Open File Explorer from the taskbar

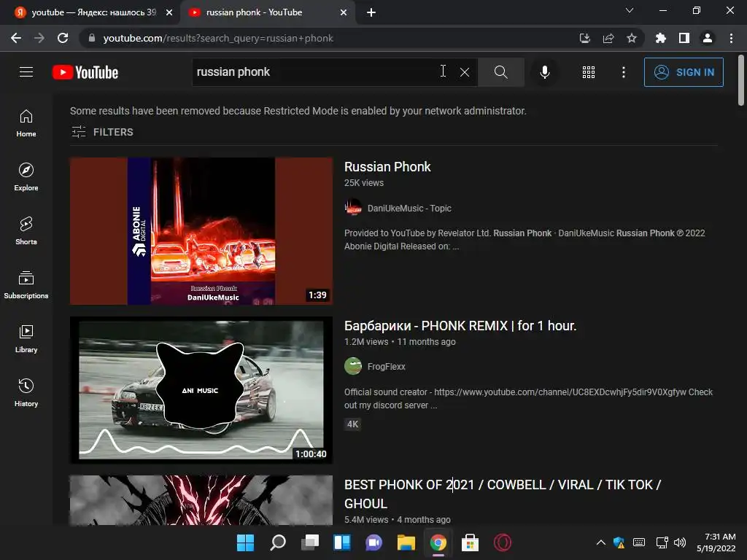coord(406,542)
